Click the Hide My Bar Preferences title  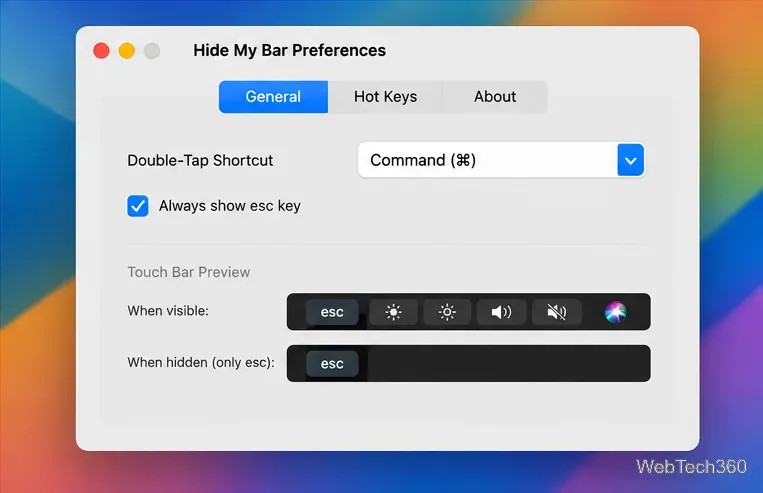click(x=290, y=51)
